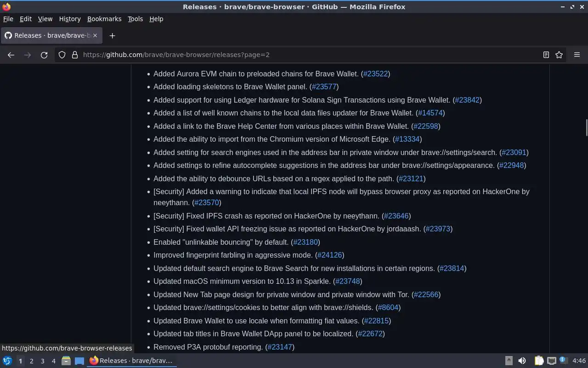Toggle reader view icon
The width and height of the screenshot is (588, 368).
[546, 55]
